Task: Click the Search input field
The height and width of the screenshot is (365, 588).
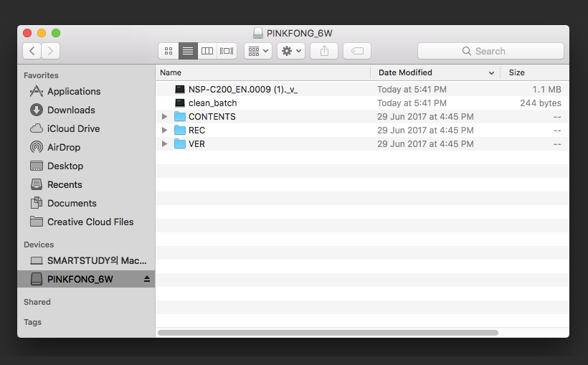Action: tap(490, 51)
